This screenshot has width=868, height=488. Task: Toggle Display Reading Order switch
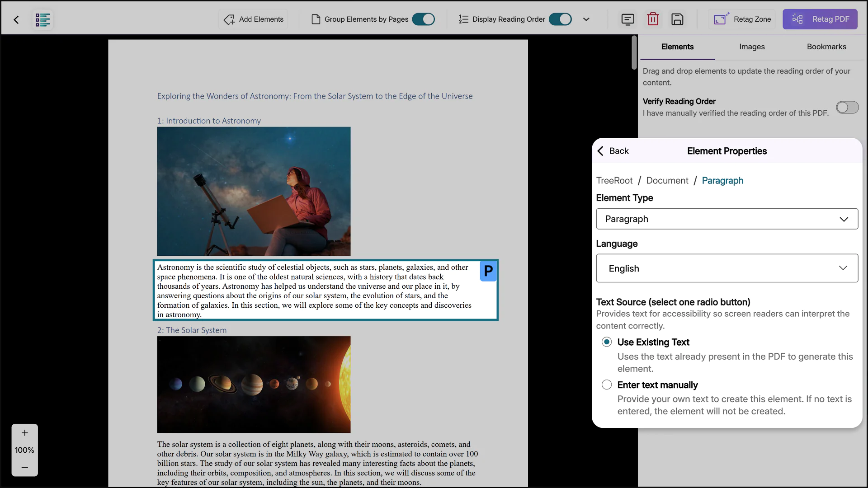tap(560, 19)
